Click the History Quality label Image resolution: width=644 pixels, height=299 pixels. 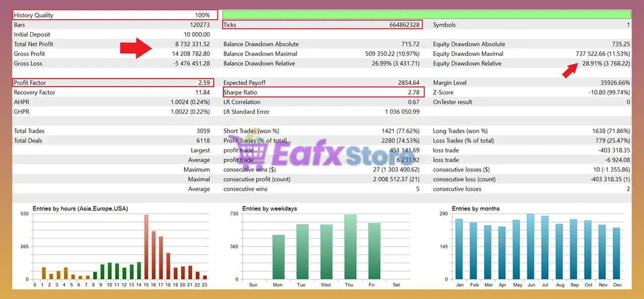(33, 15)
